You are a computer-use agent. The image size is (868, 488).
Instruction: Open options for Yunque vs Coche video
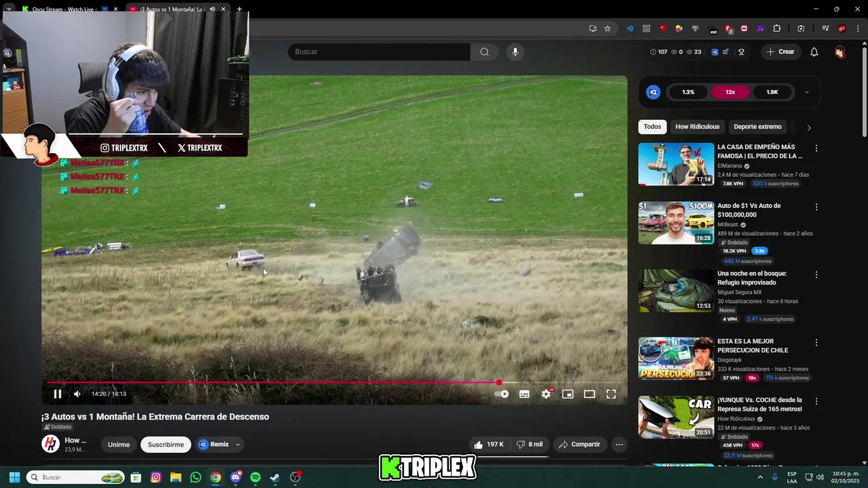pyautogui.click(x=816, y=401)
